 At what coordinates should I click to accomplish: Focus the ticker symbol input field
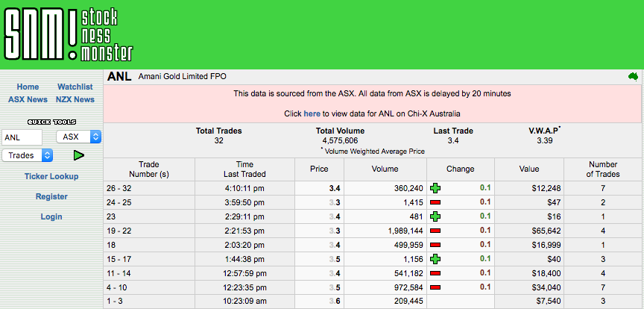pos(22,137)
